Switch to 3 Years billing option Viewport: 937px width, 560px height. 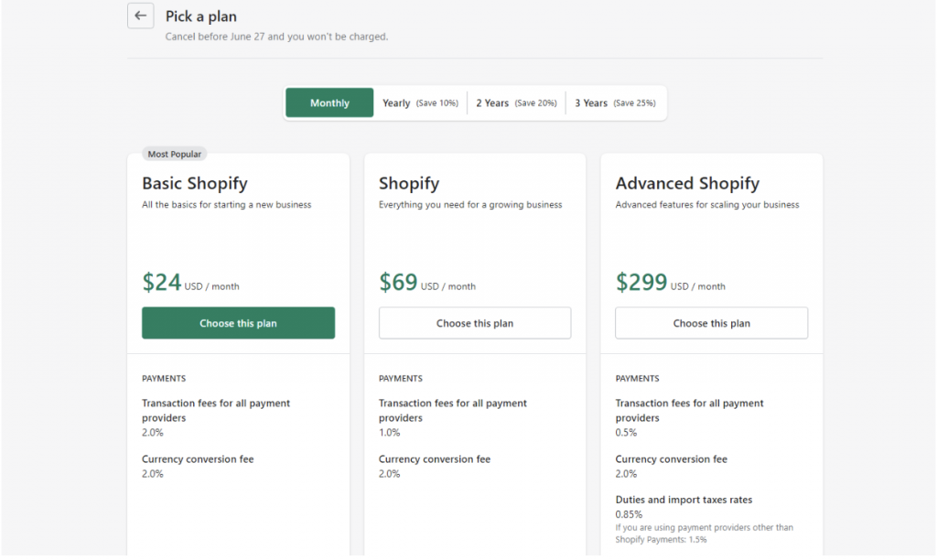point(615,102)
